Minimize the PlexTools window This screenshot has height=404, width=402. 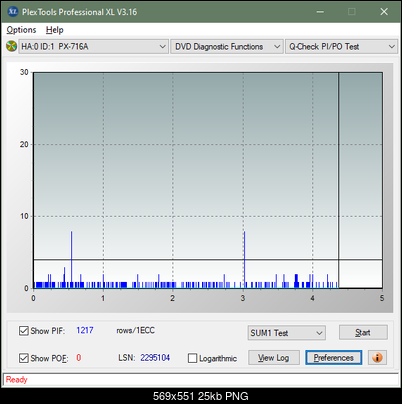coord(320,12)
